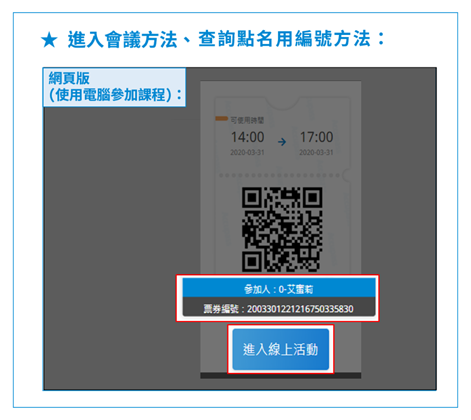Select the QR code image
This screenshot has height=420, width=471.
(x=282, y=229)
